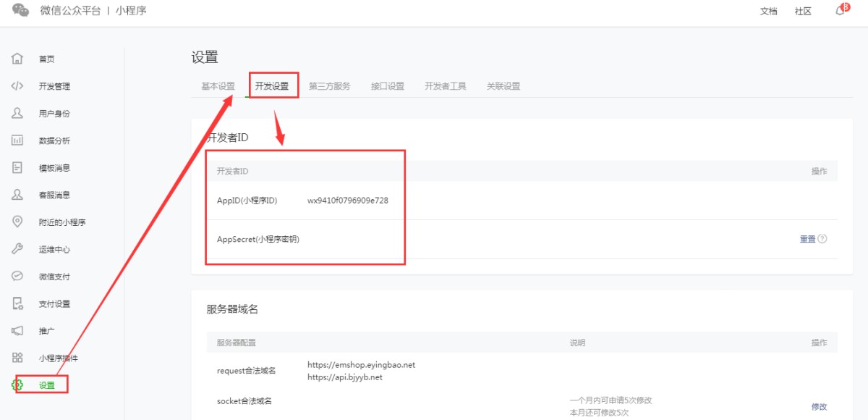Click the 推广 megaphone icon

(x=17, y=330)
